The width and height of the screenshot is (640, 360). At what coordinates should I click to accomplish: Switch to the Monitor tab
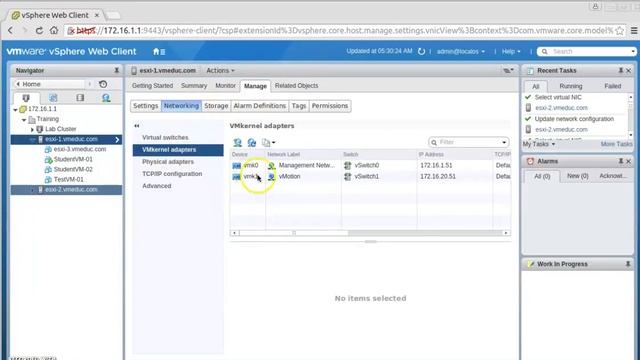point(225,86)
